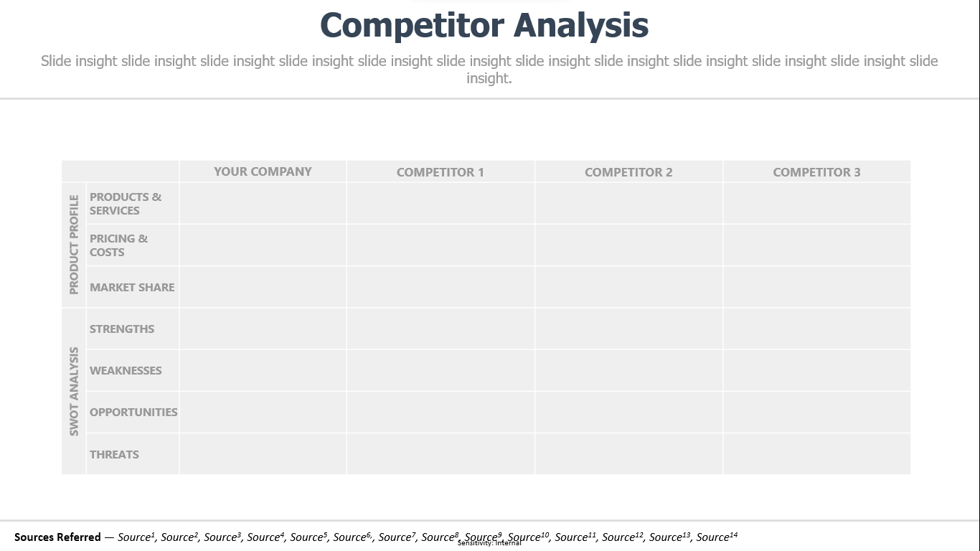Click the YOUR COMPANY column header
Screen dimensions: 980x551
263,171
